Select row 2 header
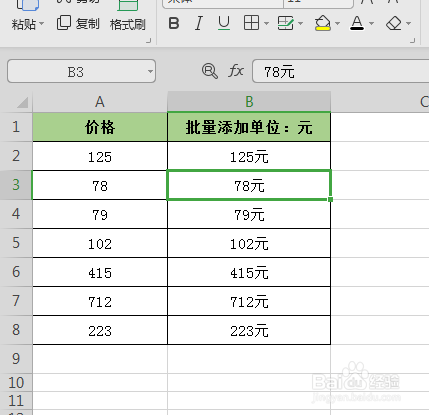429x415 pixels. (x=16, y=156)
